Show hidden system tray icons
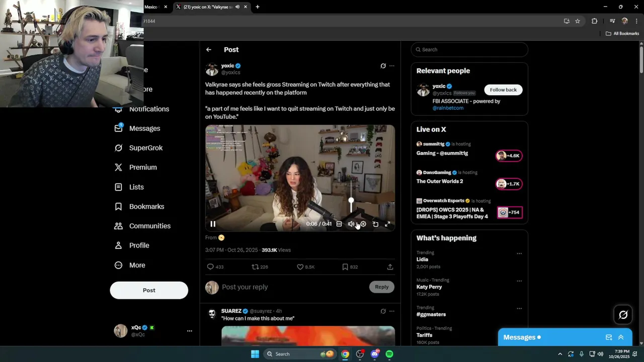The image size is (644, 362). (560, 354)
